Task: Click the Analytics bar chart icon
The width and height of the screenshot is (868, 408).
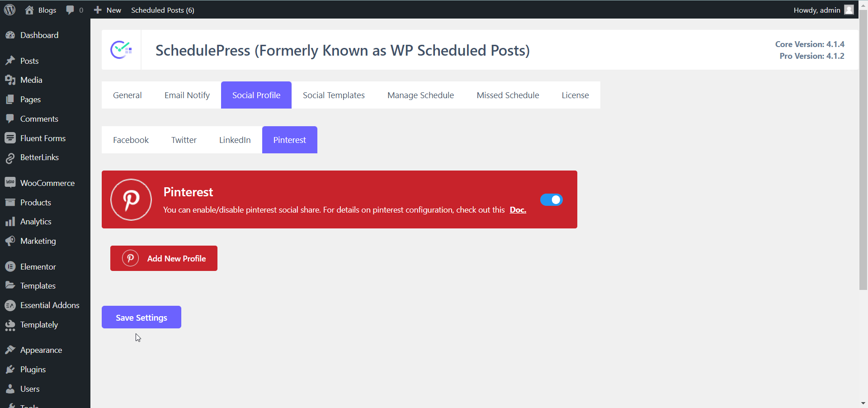Action: (x=10, y=222)
